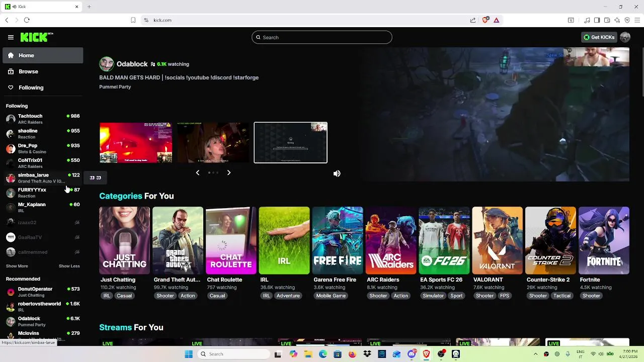This screenshot has width=644, height=362.
Task: Select the Kick browser tab
Action: tap(42, 7)
